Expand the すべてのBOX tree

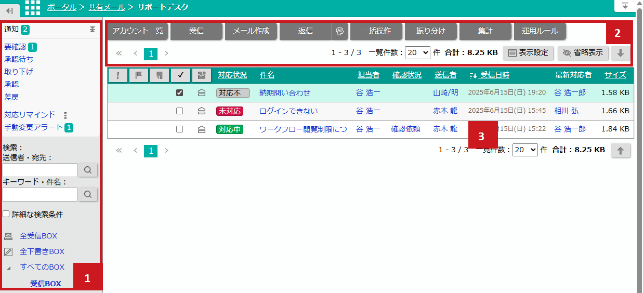click(x=8, y=268)
